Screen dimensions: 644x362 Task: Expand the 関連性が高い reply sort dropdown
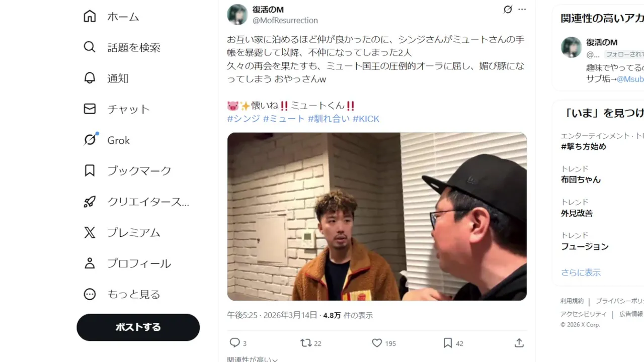click(253, 359)
